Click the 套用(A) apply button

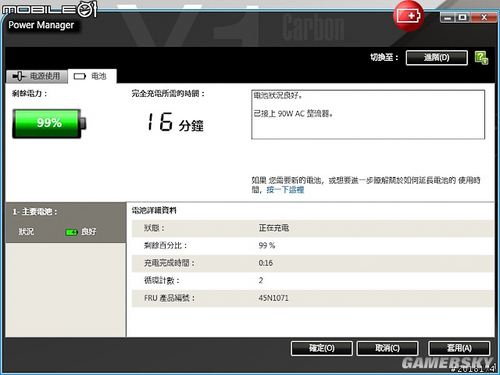tap(459, 348)
